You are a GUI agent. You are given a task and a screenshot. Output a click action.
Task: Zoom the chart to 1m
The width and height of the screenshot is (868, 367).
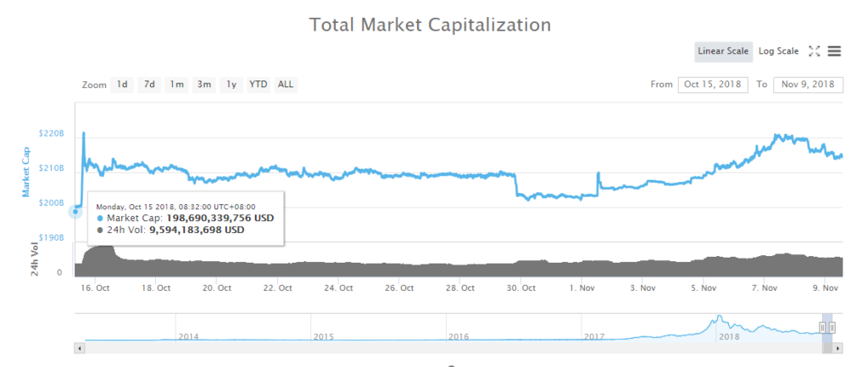click(x=176, y=84)
